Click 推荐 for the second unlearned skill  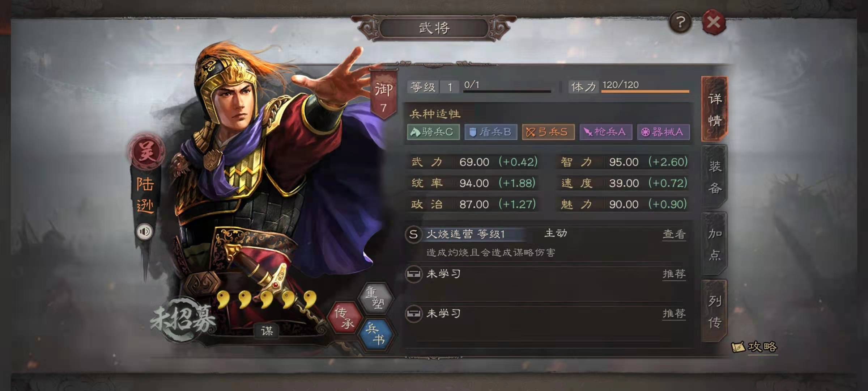pos(674,314)
